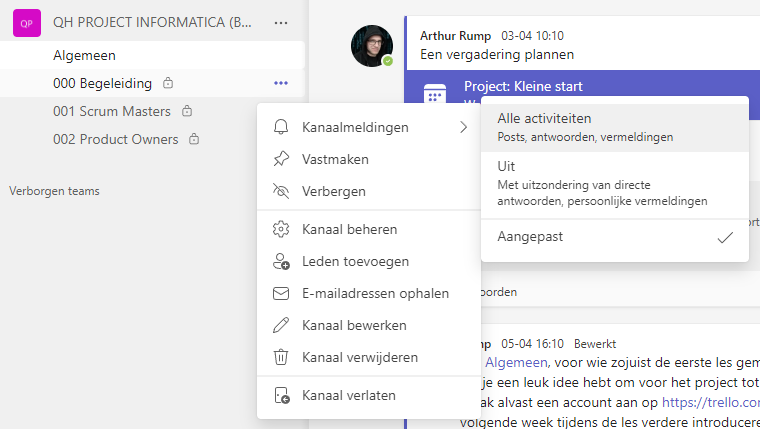Image resolution: width=760 pixels, height=429 pixels.
Task: Open the 001 Scrum Masters channel
Action: pyautogui.click(x=111, y=111)
